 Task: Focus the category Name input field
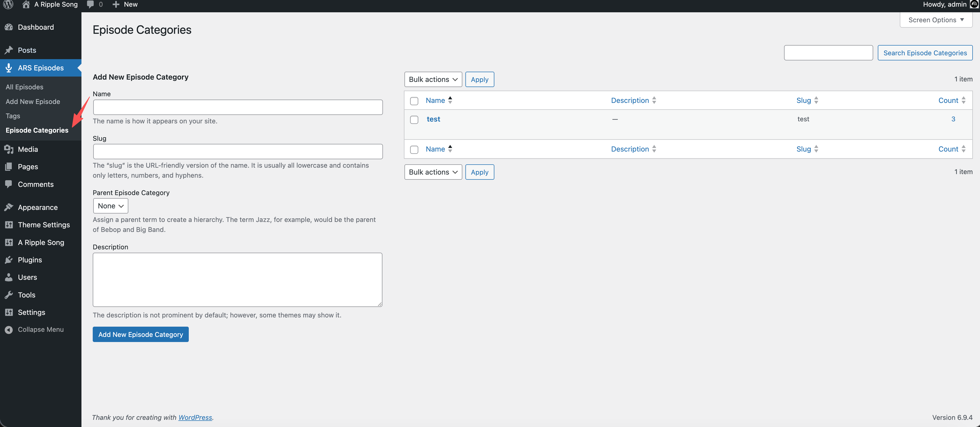238,107
